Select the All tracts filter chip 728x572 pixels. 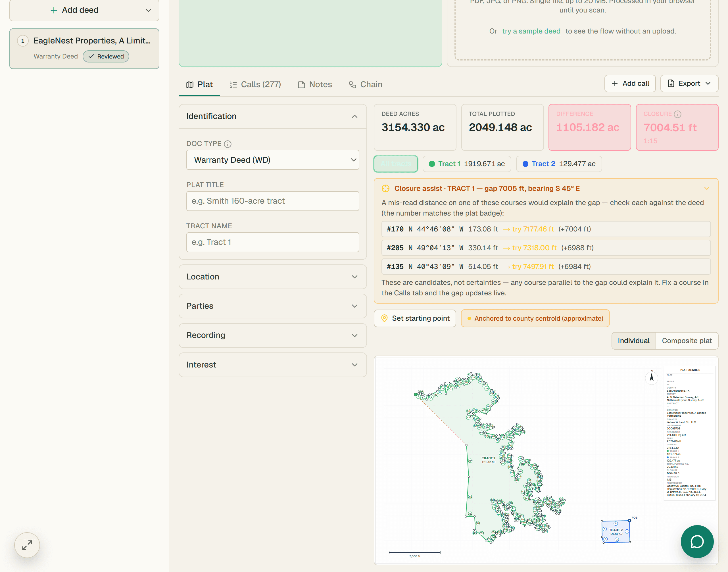[396, 164]
